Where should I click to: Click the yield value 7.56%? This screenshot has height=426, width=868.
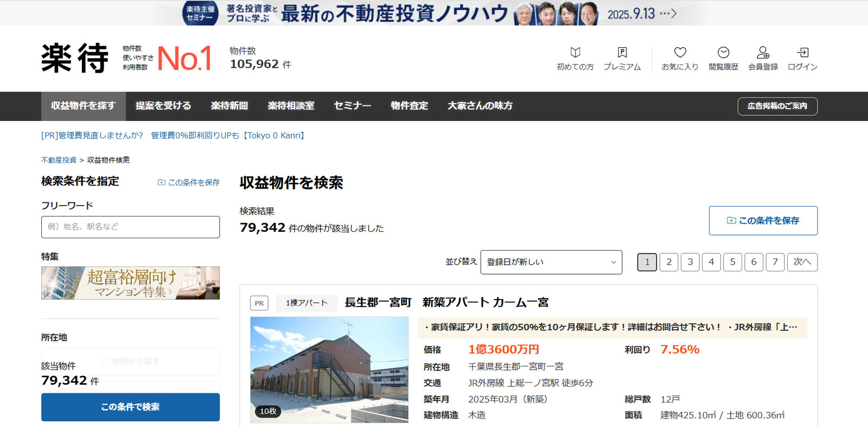pyautogui.click(x=680, y=349)
